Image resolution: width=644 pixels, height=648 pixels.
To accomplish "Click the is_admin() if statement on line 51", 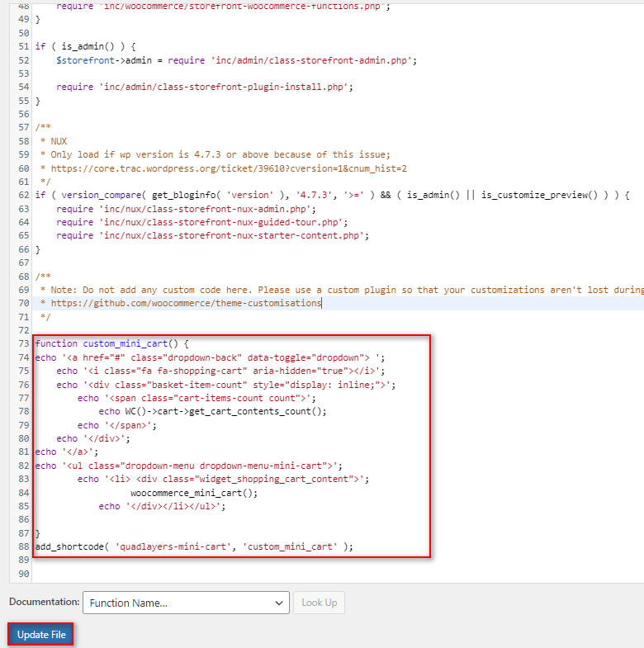I will click(x=86, y=46).
